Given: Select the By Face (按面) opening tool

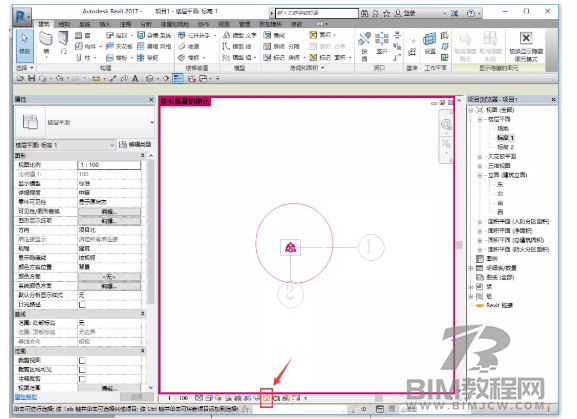Looking at the screenshot, I should pyautogui.click(x=364, y=46).
